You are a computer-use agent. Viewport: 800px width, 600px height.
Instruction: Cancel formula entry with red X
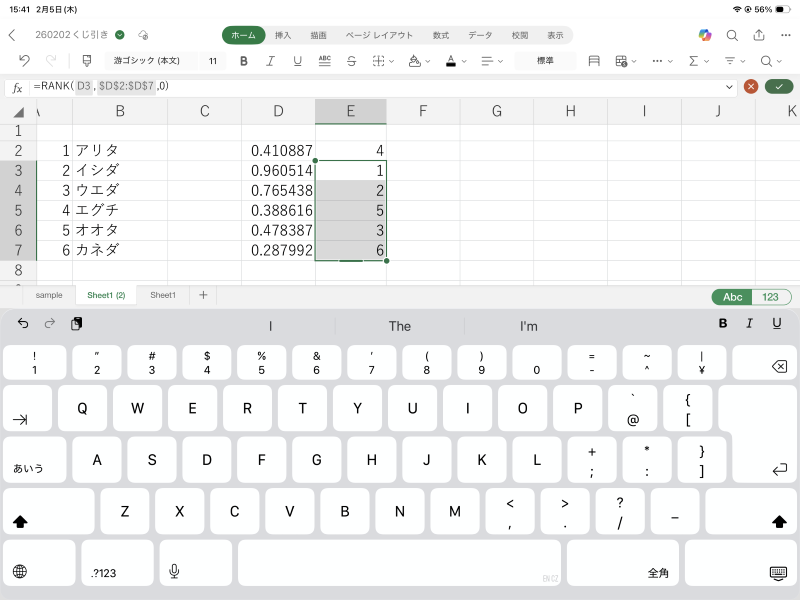751,87
